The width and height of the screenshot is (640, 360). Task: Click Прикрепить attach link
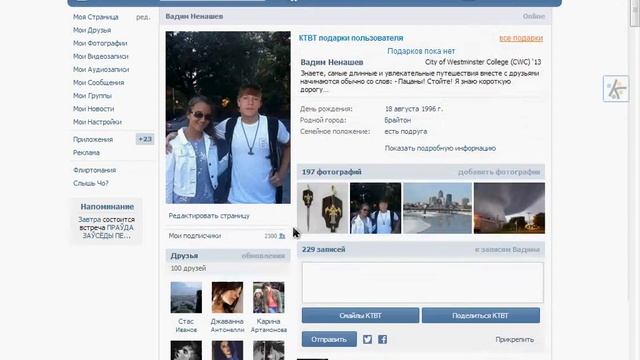pos(514,340)
